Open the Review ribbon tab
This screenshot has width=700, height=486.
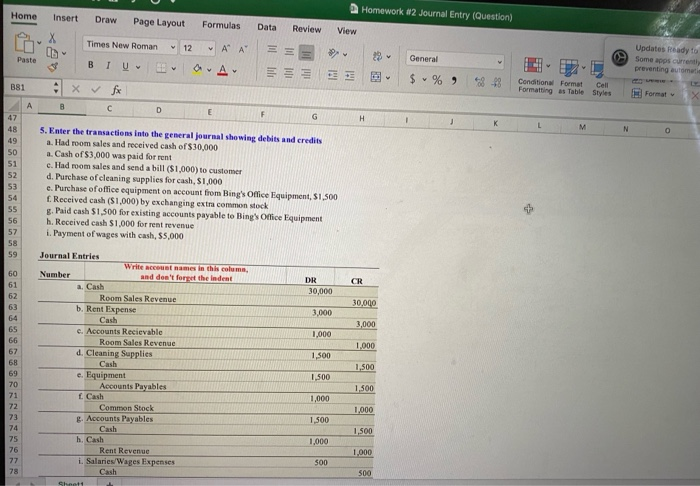[x=307, y=29]
